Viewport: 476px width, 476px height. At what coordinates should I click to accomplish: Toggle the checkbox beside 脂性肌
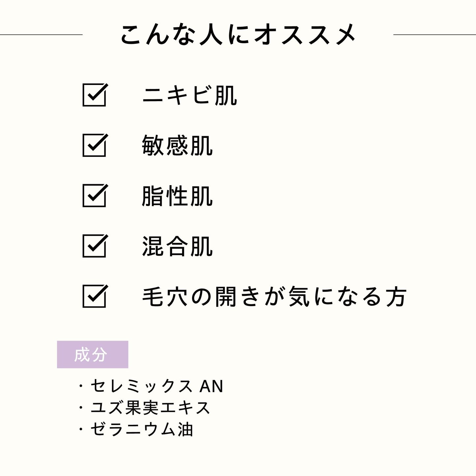tap(94, 196)
